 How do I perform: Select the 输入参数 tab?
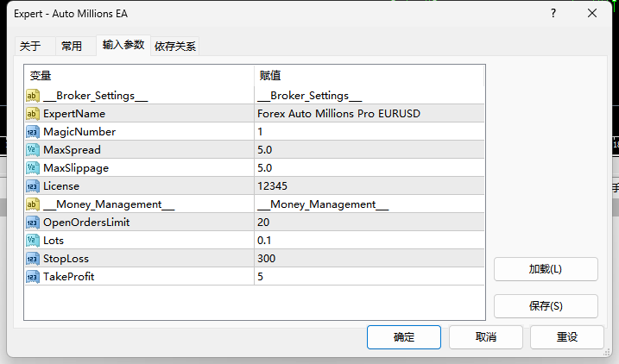pyautogui.click(x=123, y=45)
